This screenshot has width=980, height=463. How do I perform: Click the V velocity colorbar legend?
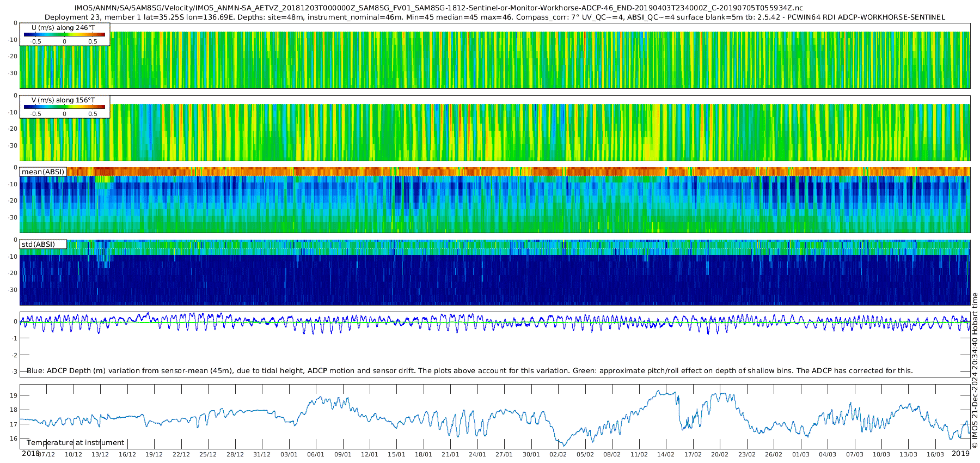click(64, 107)
